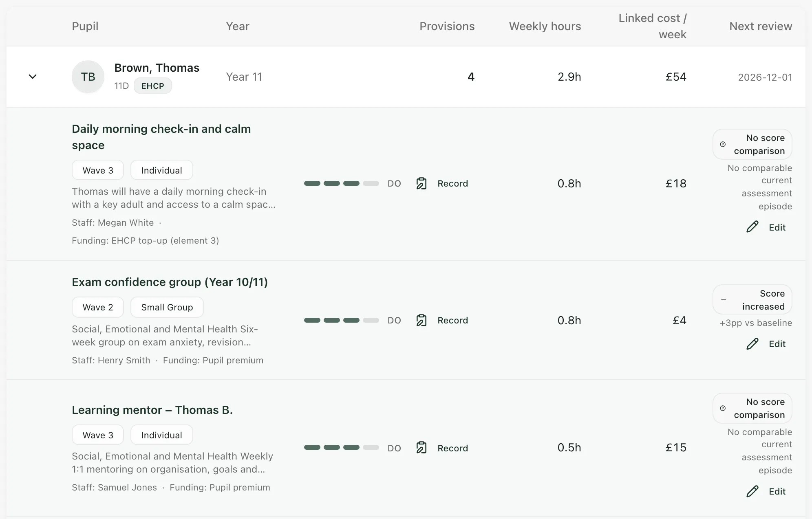
Task: Click the Weekly hours column header
Action: click(545, 26)
